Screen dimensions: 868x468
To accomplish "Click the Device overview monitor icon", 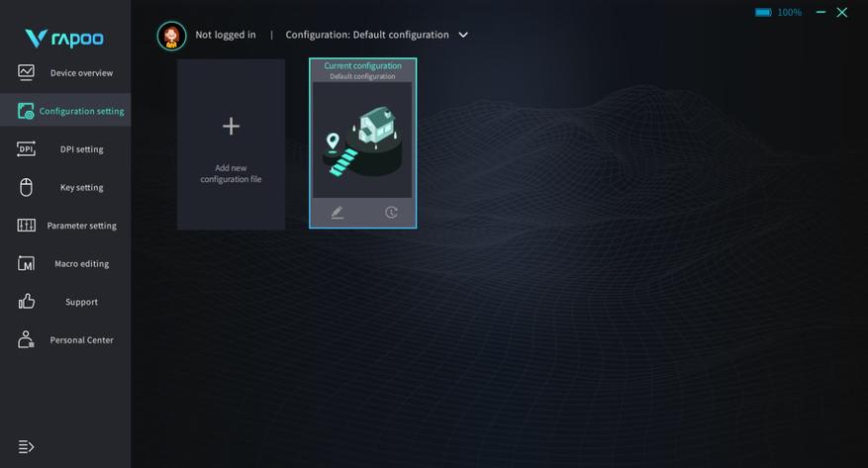I will [26, 72].
